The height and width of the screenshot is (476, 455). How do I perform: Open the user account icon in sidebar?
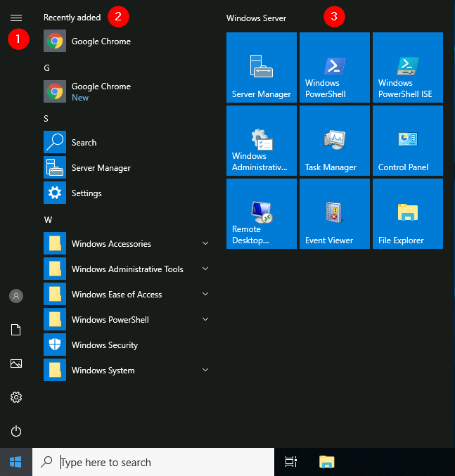tap(16, 296)
